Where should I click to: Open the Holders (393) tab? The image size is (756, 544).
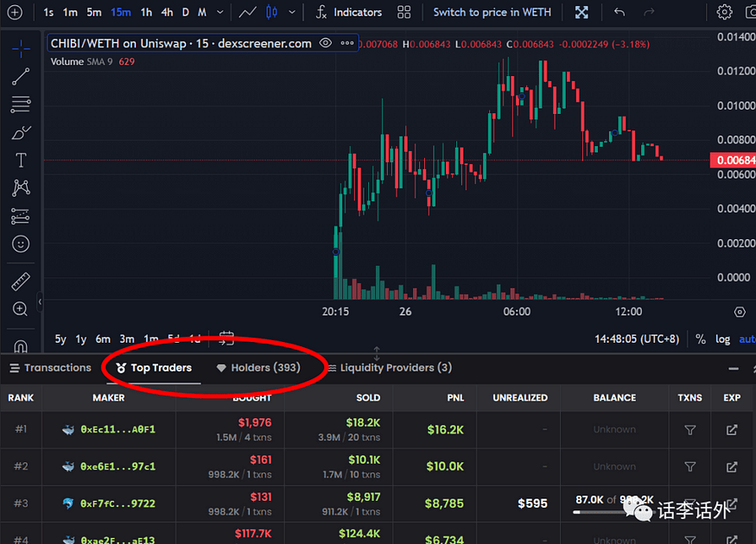(x=258, y=368)
